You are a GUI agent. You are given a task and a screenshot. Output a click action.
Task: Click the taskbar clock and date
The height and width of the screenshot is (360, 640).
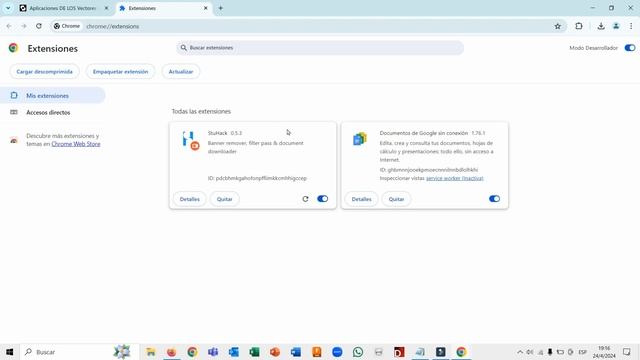click(x=604, y=352)
